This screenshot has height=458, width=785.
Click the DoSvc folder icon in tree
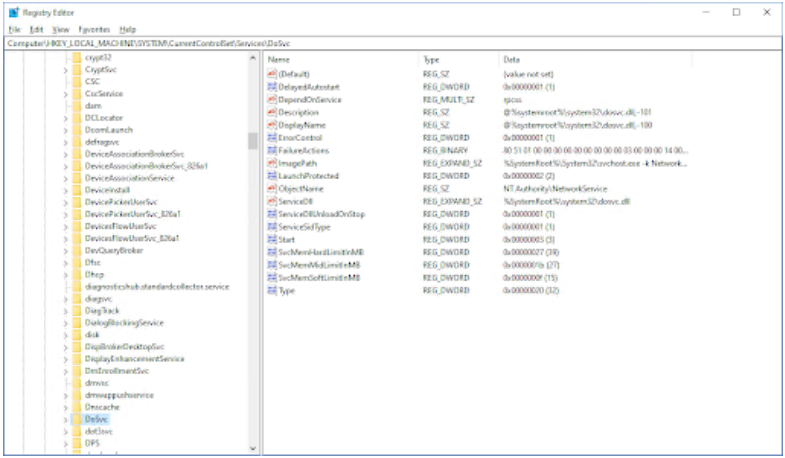77,419
